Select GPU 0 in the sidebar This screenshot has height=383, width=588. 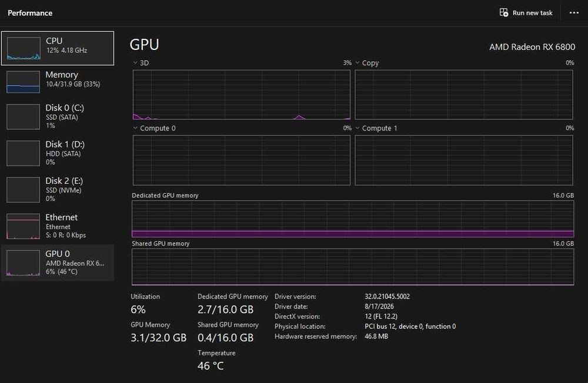click(x=58, y=263)
